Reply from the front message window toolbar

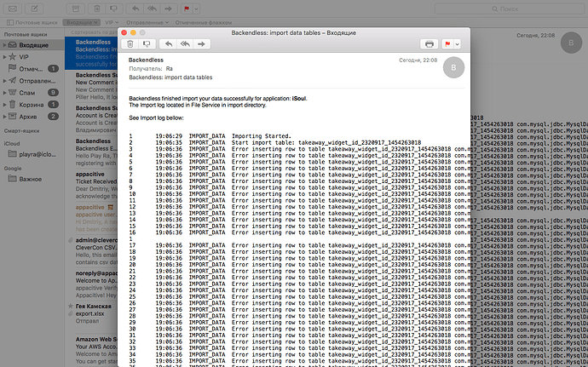tap(169, 44)
